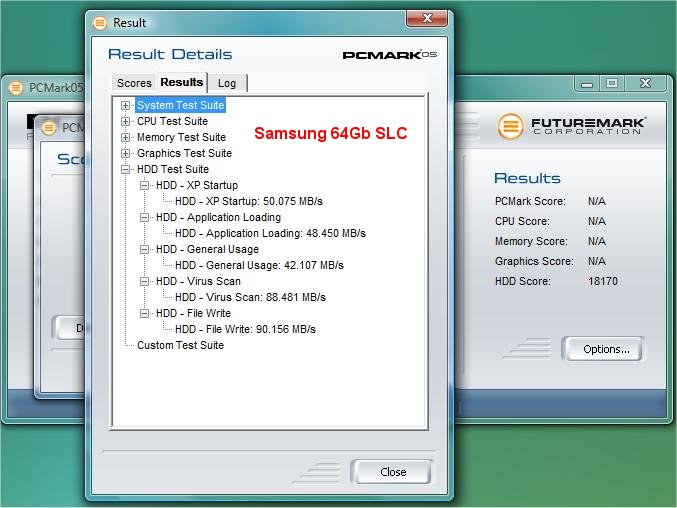Select 'HDD - Virus Scan: 88.481 MB/s'
Image resolution: width=677 pixels, height=508 pixels.
(x=250, y=297)
